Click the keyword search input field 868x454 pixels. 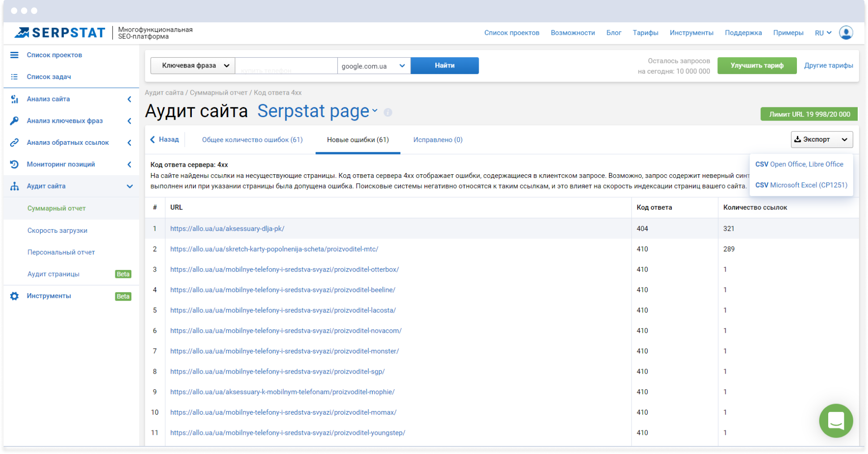[286, 66]
